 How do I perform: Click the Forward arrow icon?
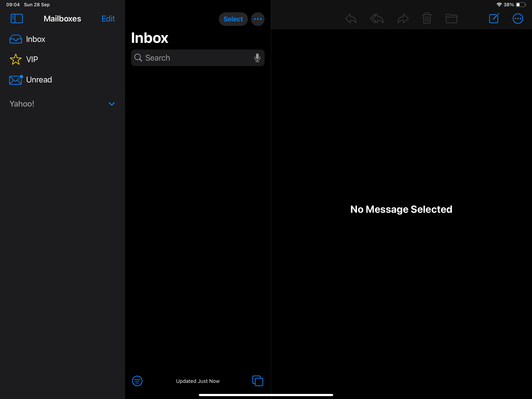[x=403, y=19]
